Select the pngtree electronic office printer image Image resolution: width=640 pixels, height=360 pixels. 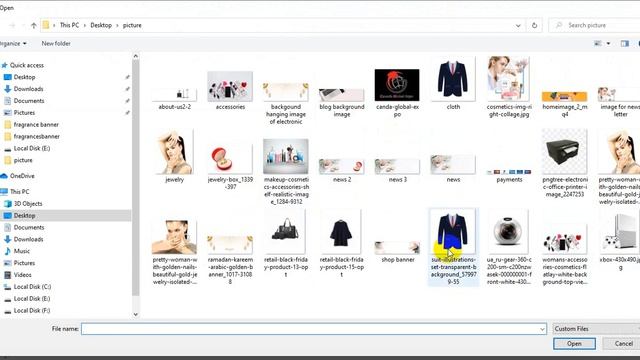(x=564, y=164)
